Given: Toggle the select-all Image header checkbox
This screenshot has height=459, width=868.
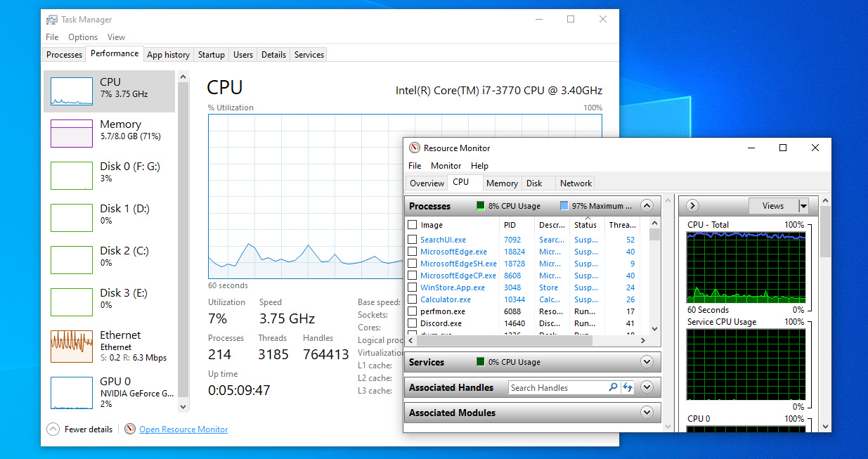Looking at the screenshot, I should [413, 225].
